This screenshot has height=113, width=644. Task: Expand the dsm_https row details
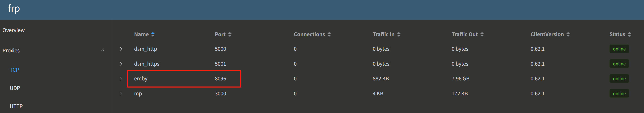[x=121, y=64]
